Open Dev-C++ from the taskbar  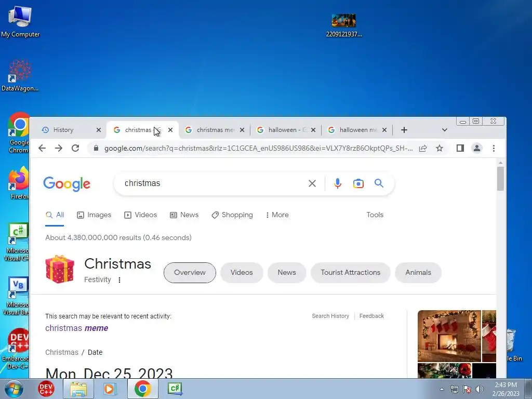tap(46, 389)
